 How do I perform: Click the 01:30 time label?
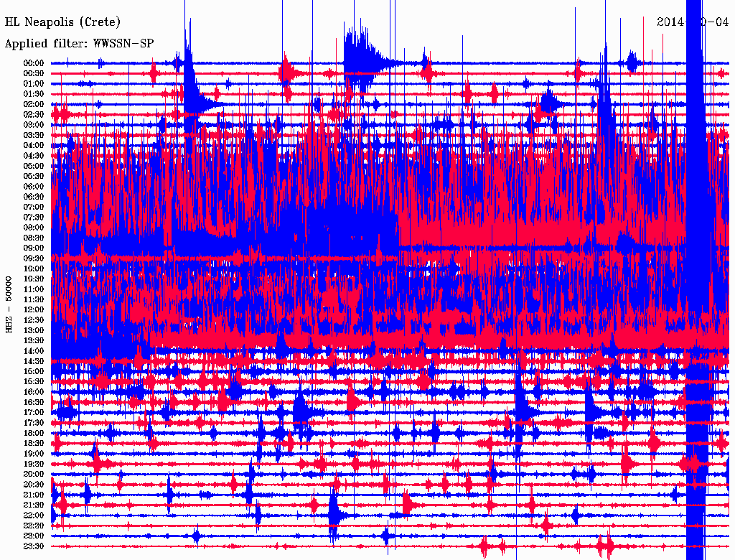point(34,94)
